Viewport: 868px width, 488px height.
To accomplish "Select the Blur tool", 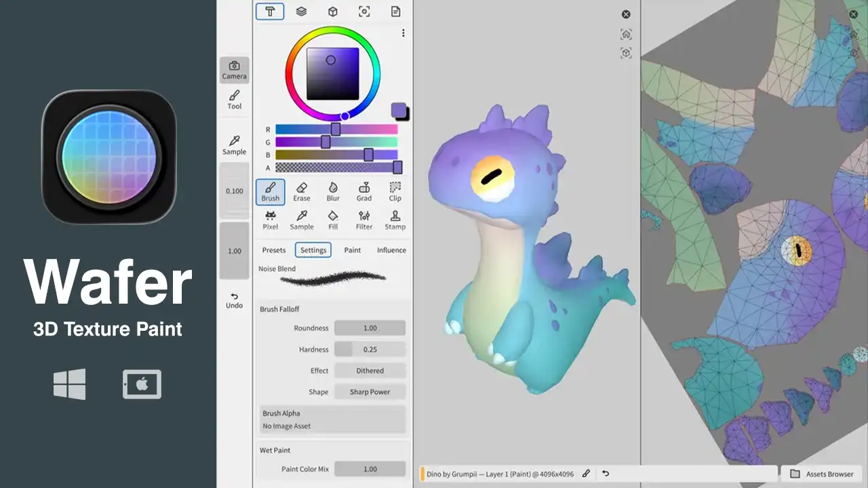I will tap(333, 192).
